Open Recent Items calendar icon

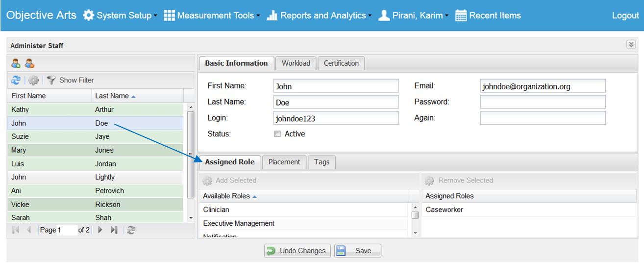point(461,15)
